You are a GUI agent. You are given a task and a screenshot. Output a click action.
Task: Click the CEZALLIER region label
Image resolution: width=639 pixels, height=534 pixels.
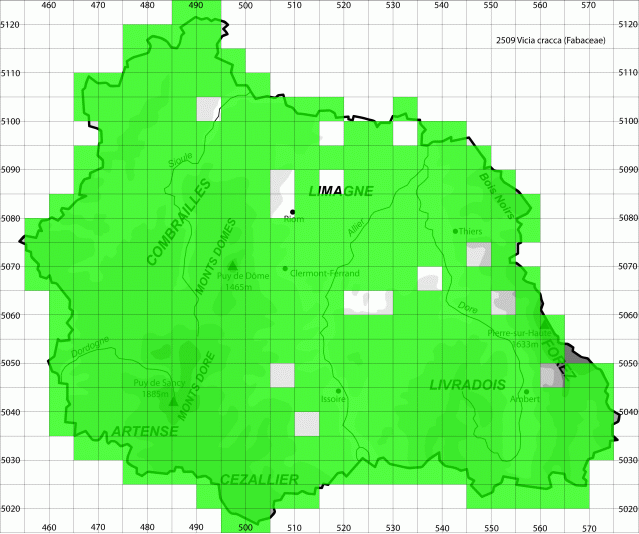(x=259, y=480)
